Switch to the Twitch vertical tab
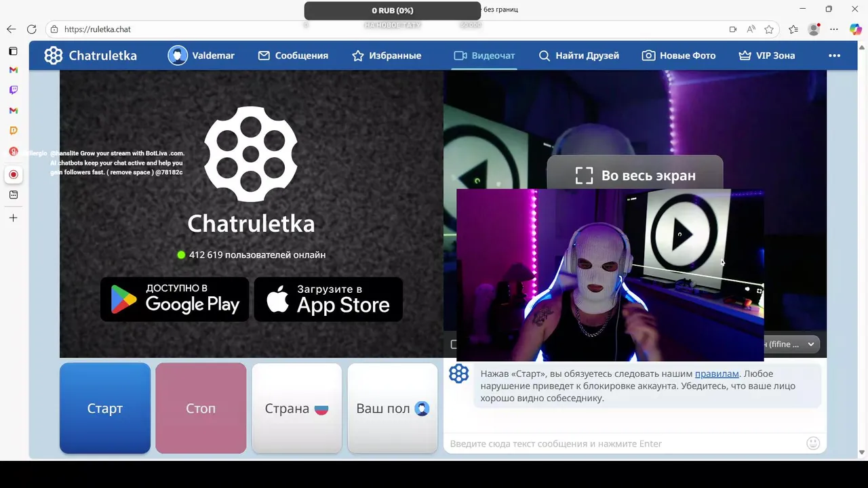 13,89
